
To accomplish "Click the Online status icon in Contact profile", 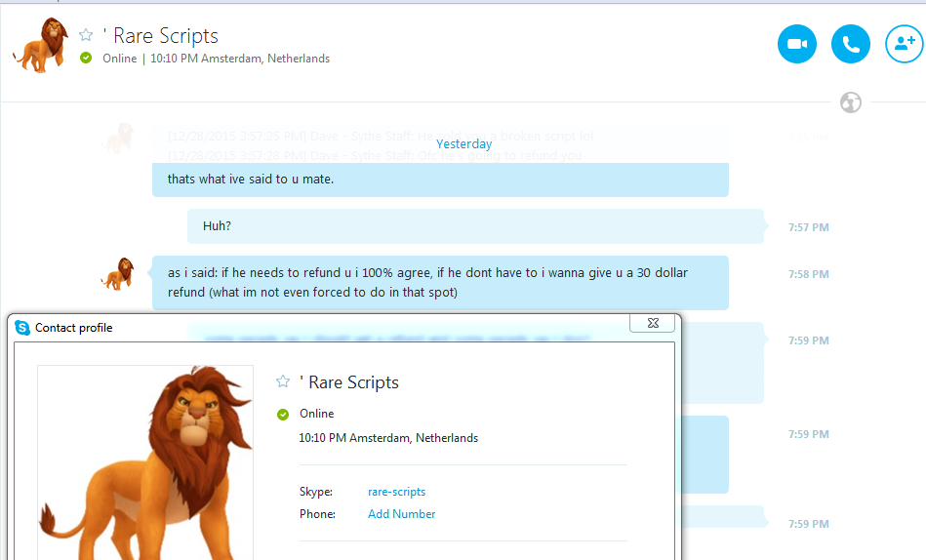I will [x=283, y=415].
